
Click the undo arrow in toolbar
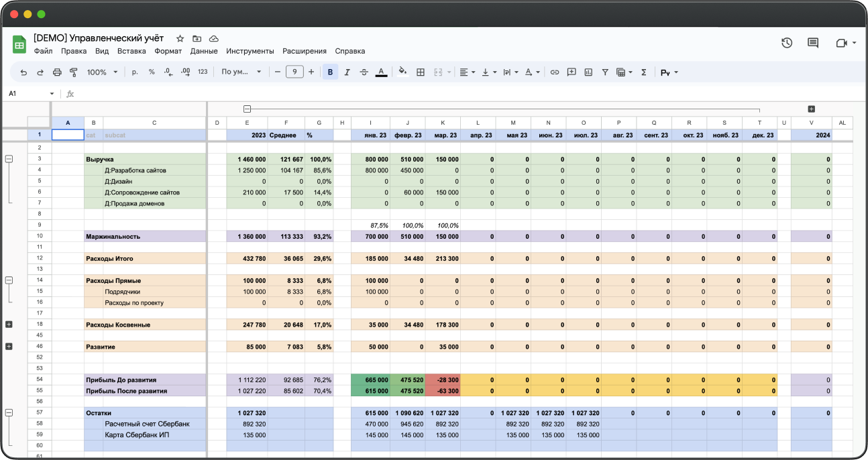pos(23,72)
